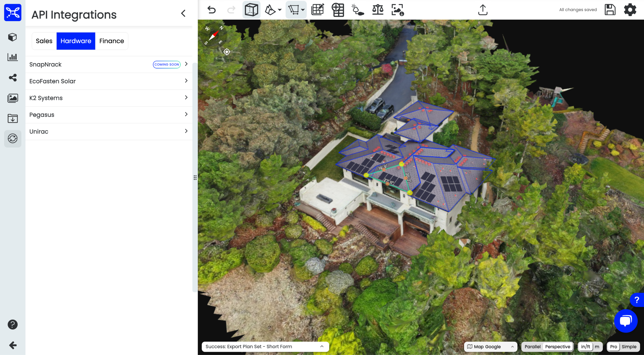Click the panel resize drag handle
This screenshot has width=644, height=355.
(195, 178)
